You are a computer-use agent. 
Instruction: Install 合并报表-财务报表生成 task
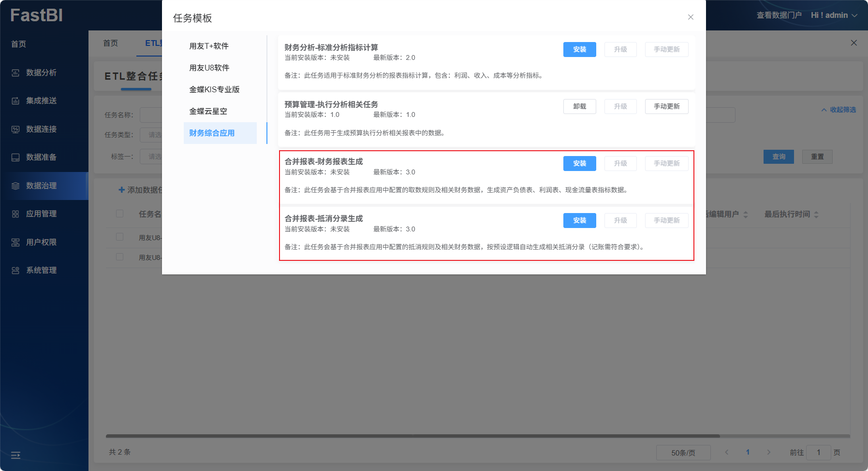click(579, 164)
